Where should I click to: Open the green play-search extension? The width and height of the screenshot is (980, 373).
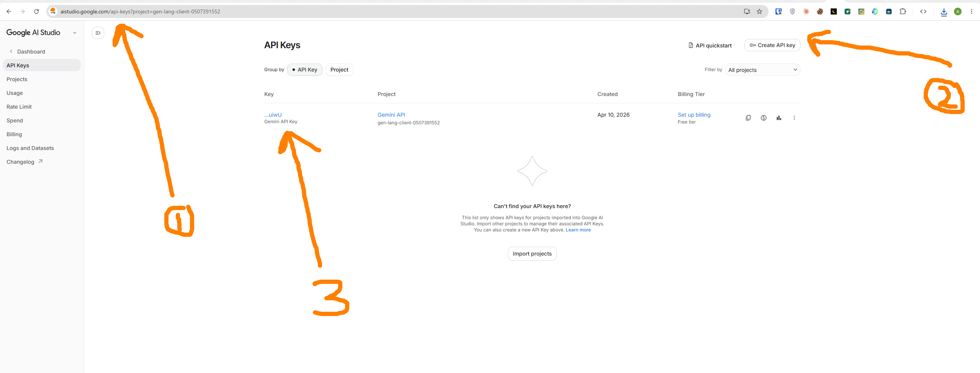coord(847,11)
